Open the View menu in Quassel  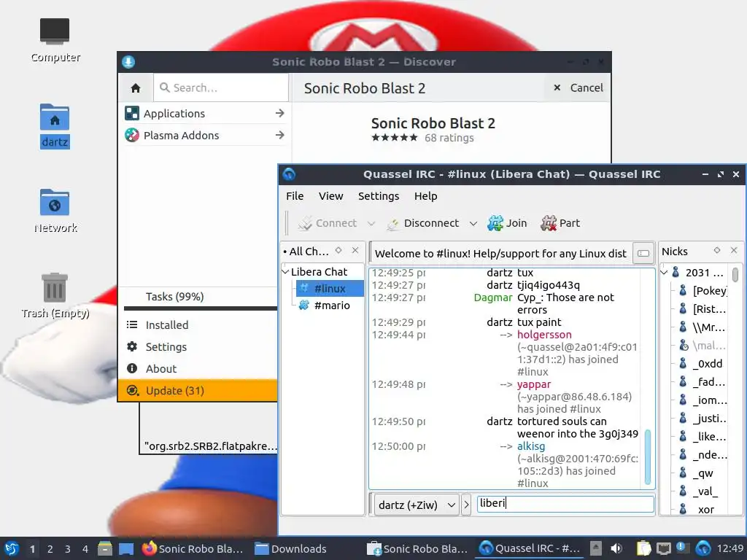tap(330, 196)
